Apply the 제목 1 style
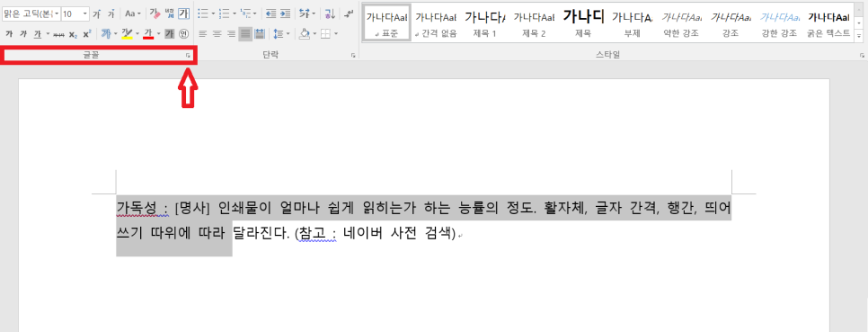868x332 pixels. (484, 22)
